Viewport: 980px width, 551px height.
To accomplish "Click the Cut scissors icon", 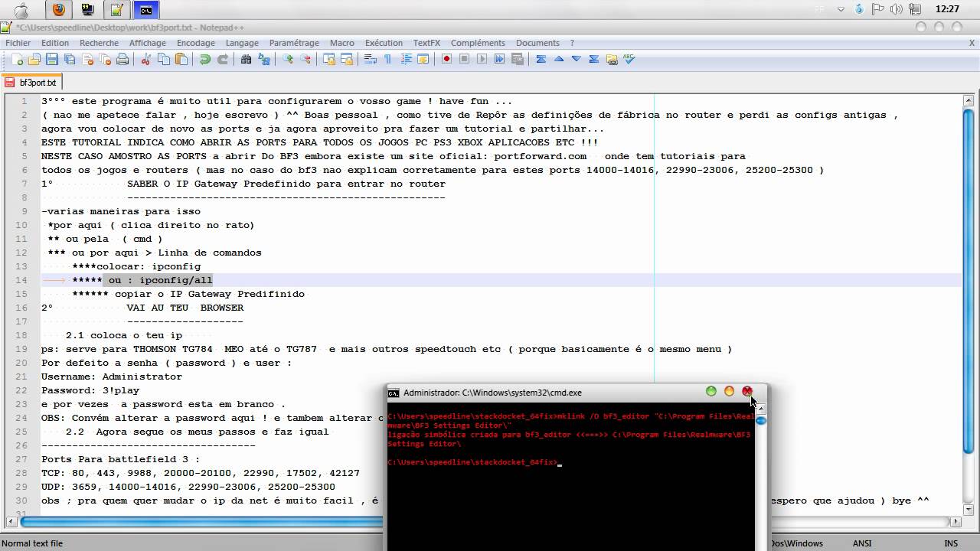I will coord(145,60).
